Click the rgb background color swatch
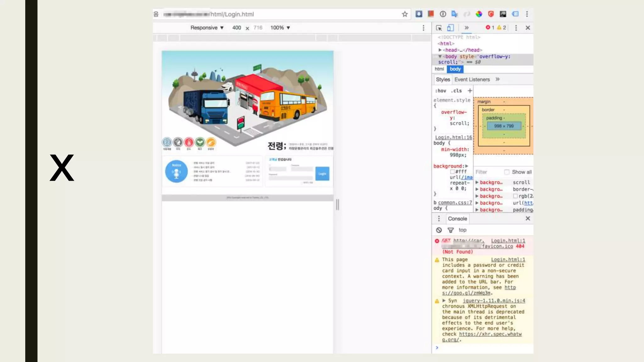This screenshot has width=644, height=362. (515, 196)
